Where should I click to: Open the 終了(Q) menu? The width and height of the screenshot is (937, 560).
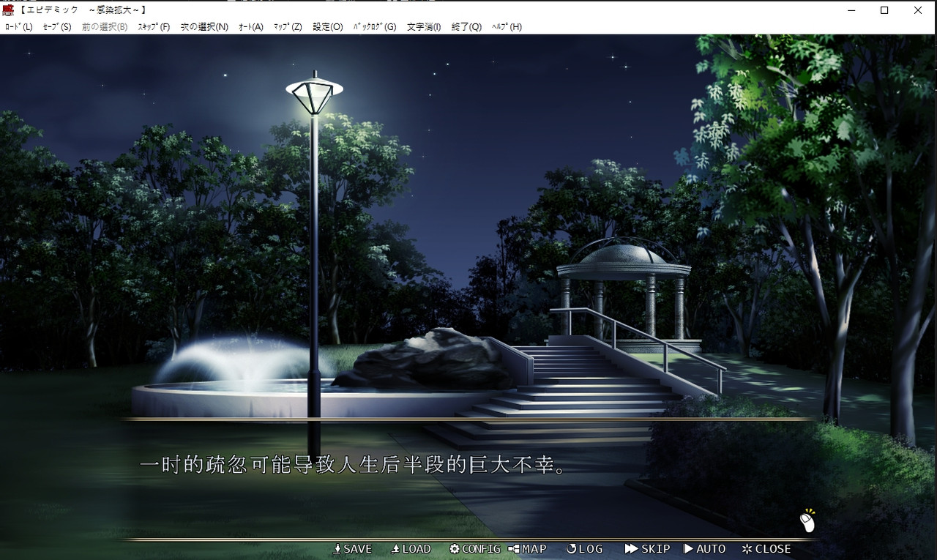[466, 27]
